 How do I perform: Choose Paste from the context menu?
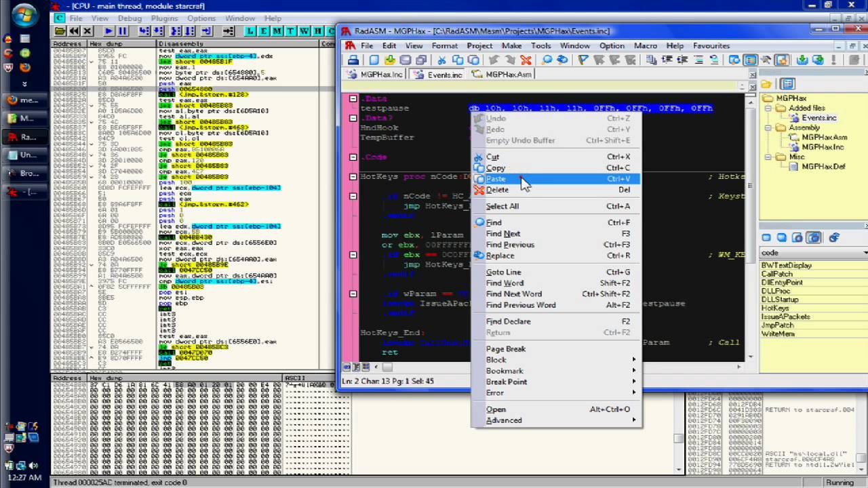point(555,179)
